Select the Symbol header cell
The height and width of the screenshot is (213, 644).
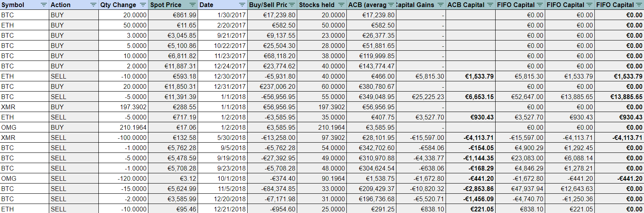pos(24,5)
